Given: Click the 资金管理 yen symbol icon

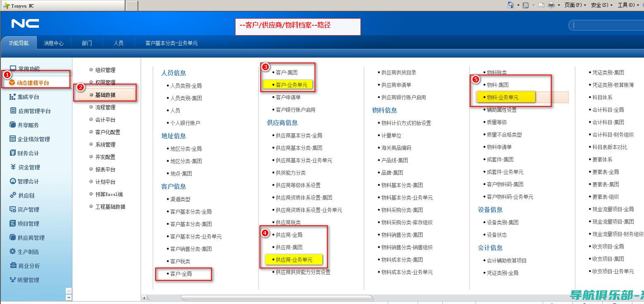Looking at the screenshot, I should coord(13,167).
